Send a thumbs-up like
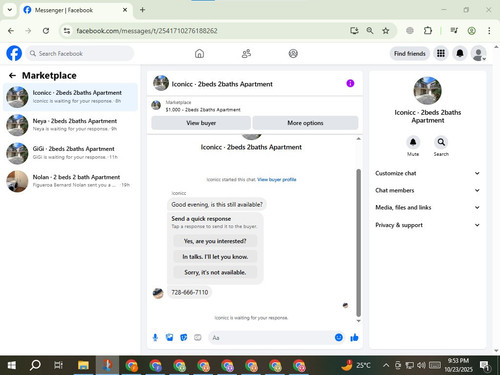Viewport: 500px width, 375px height. [354, 338]
